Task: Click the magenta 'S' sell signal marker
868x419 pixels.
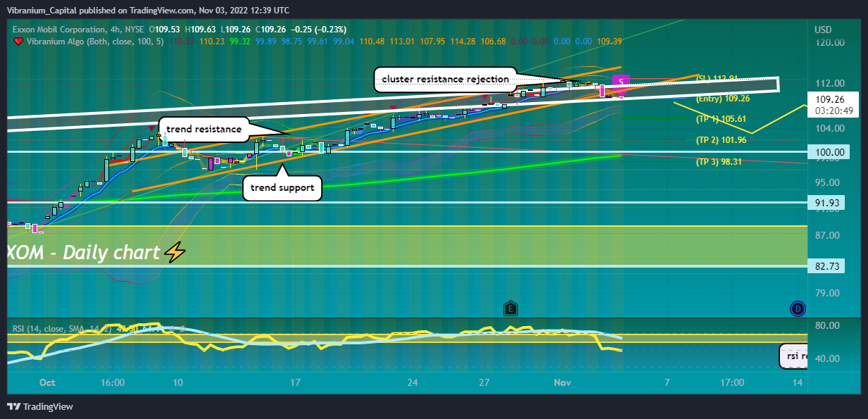Action: (x=622, y=82)
